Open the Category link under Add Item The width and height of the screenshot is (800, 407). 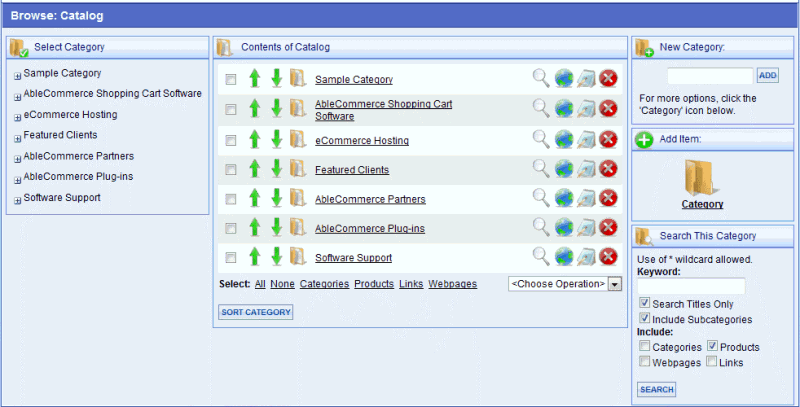tap(703, 204)
